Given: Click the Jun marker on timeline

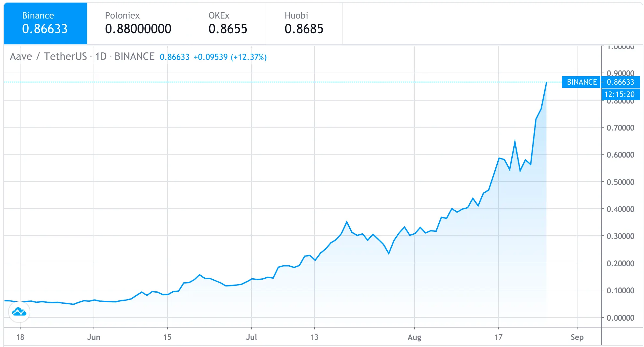Looking at the screenshot, I should click(94, 337).
